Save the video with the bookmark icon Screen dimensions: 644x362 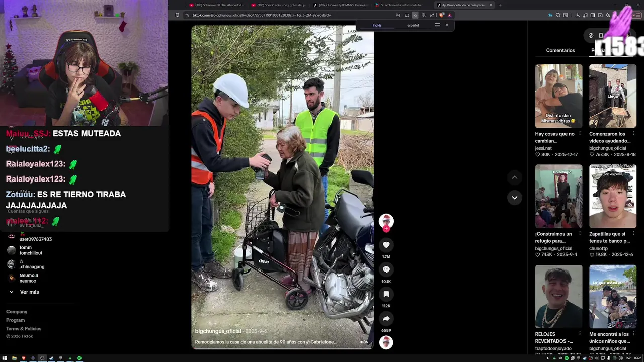coord(386,294)
